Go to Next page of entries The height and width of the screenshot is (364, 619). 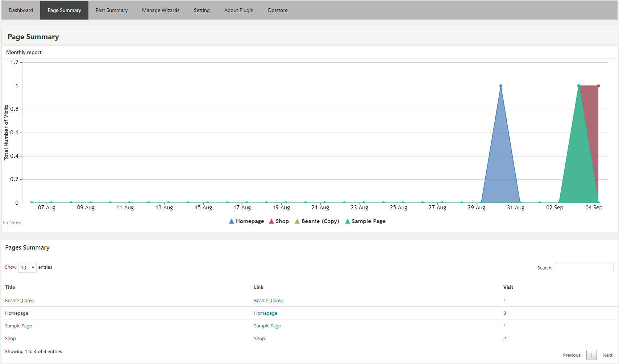click(x=607, y=355)
